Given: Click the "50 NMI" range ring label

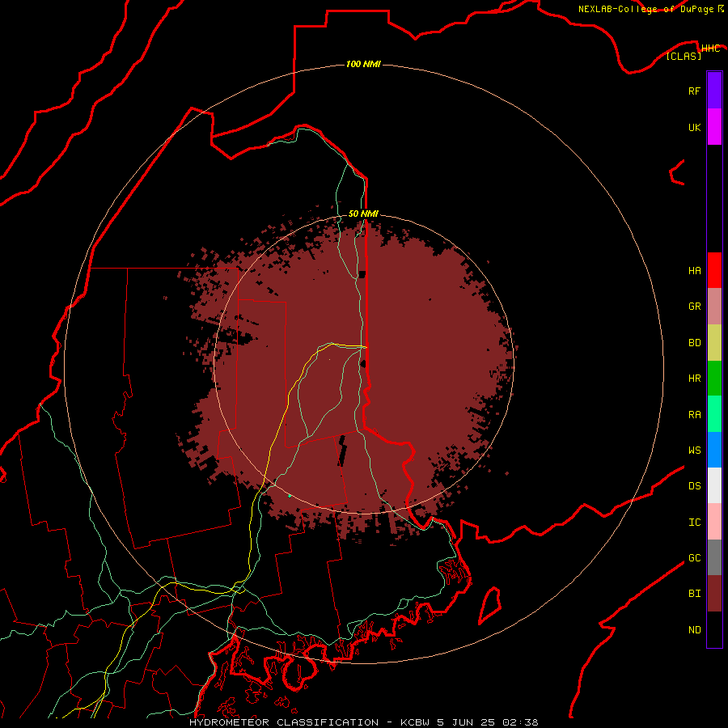Looking at the screenshot, I should [x=363, y=214].
